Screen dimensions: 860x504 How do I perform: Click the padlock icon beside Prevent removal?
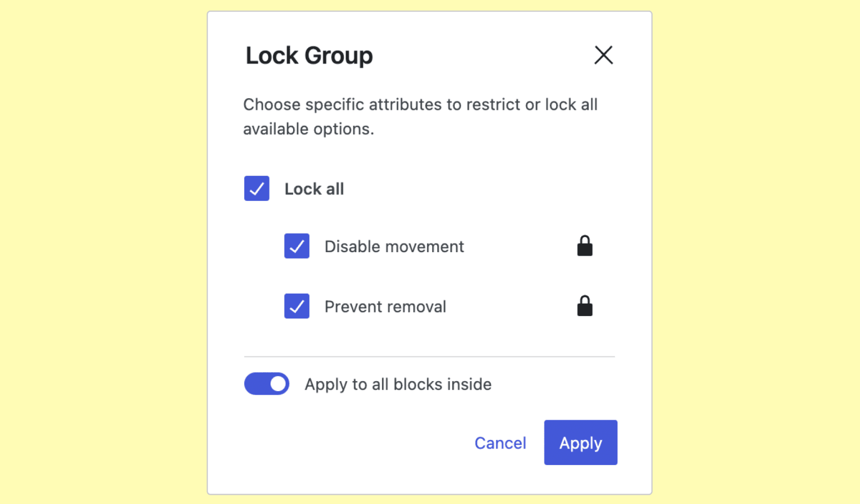pyautogui.click(x=585, y=306)
